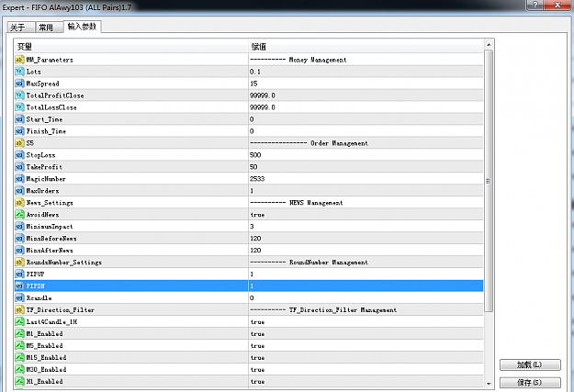The width and height of the screenshot is (574, 392).
Task: Click the 赋值 value column header
Action: [x=366, y=47]
